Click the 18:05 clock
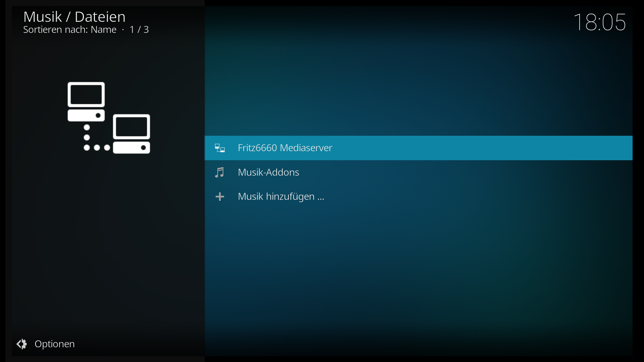 (600, 22)
